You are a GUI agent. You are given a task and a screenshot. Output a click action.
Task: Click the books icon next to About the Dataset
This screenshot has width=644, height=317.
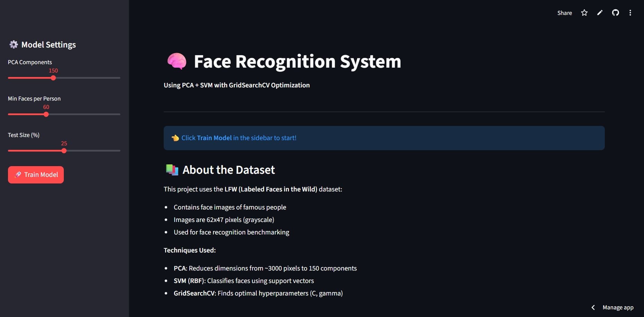[171, 170]
